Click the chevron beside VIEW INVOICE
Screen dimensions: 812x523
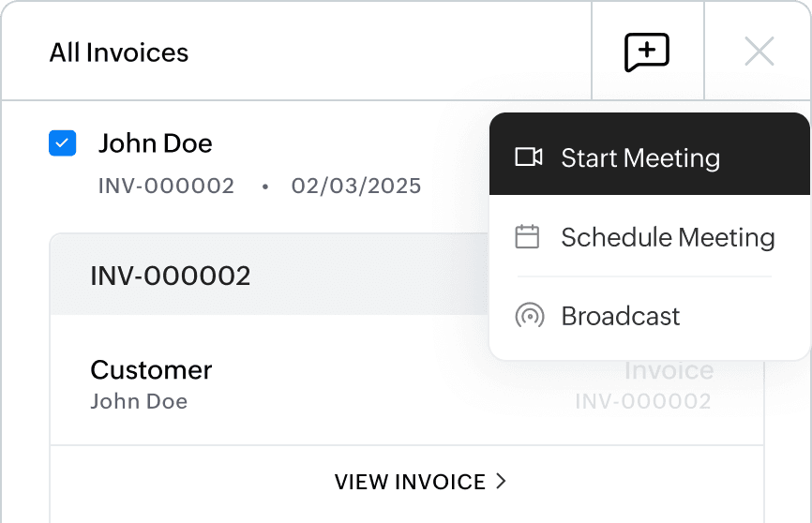coord(501,482)
